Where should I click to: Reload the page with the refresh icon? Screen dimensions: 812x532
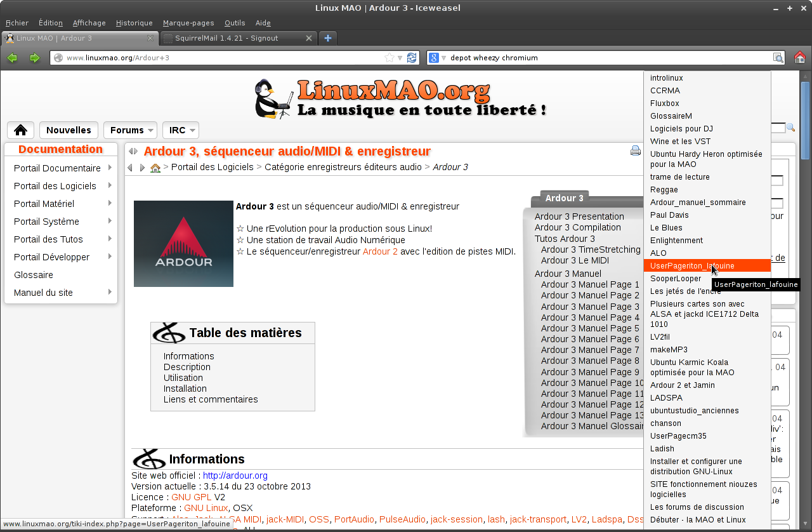[x=412, y=58]
